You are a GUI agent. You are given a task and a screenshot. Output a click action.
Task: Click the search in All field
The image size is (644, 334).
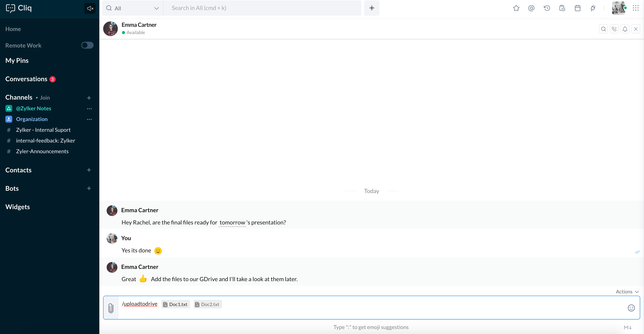pyautogui.click(x=263, y=8)
